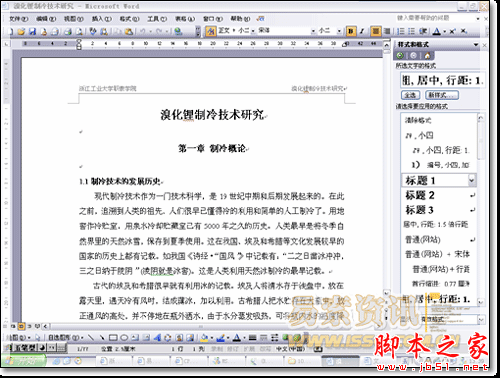The height and width of the screenshot is (378, 500).
Task: Open the Style combo box dropdown
Action: 253,31
